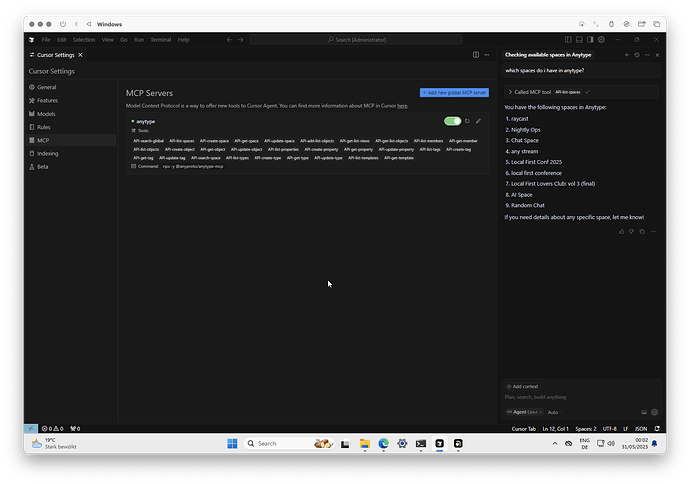This screenshot has width=690, height=484.
Task: Select the Cursor Settings tab
Action: tap(55, 55)
